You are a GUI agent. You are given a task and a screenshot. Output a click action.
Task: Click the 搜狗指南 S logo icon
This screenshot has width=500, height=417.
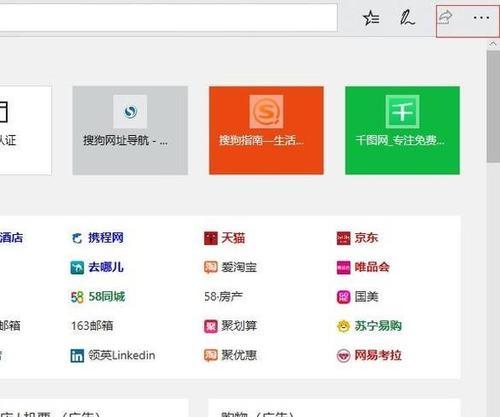pos(266,111)
